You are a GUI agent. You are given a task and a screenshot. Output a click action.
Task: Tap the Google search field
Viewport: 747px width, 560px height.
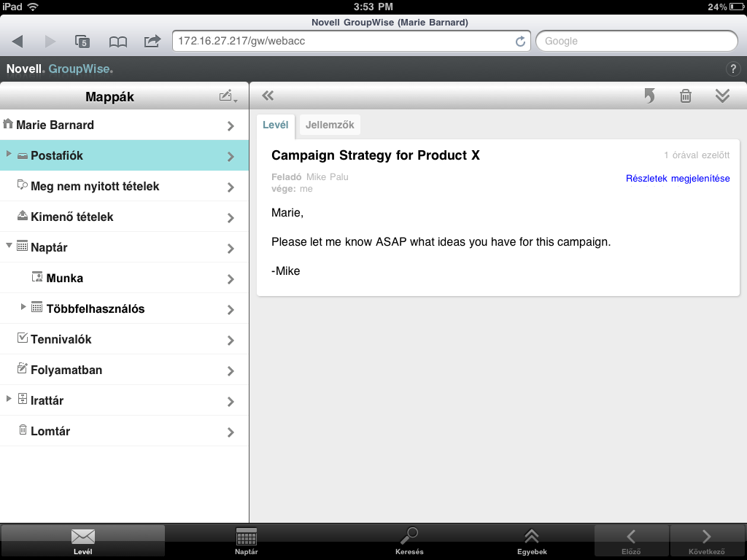pos(636,42)
